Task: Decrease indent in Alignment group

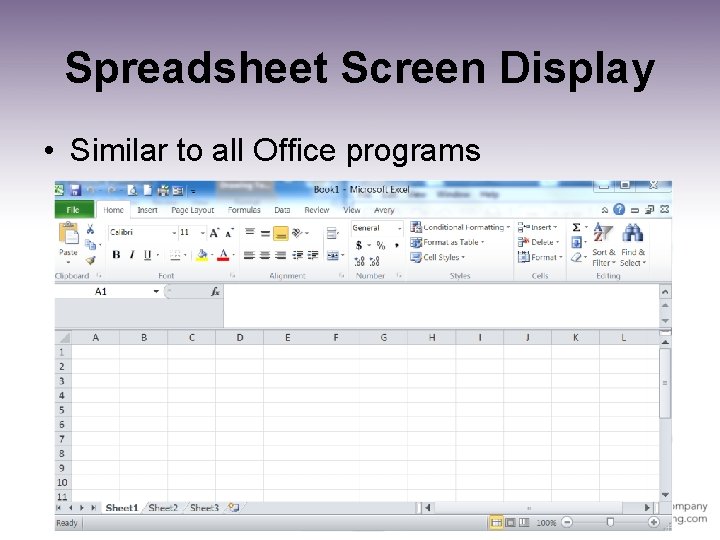Action: click(x=298, y=255)
